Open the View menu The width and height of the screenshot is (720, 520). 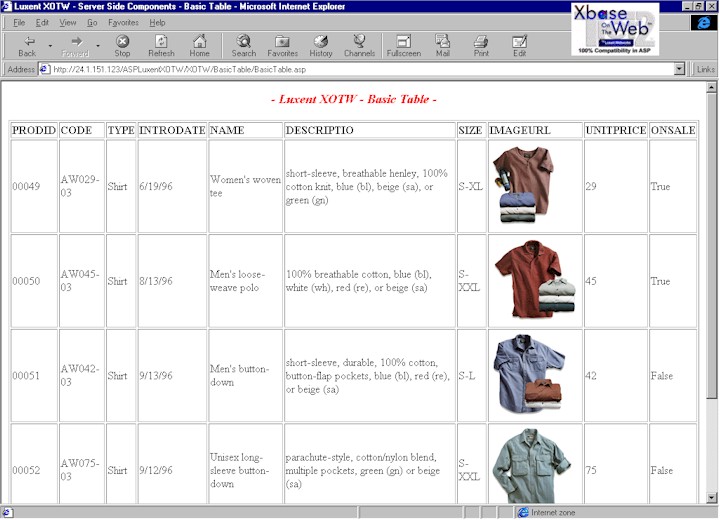coord(68,23)
